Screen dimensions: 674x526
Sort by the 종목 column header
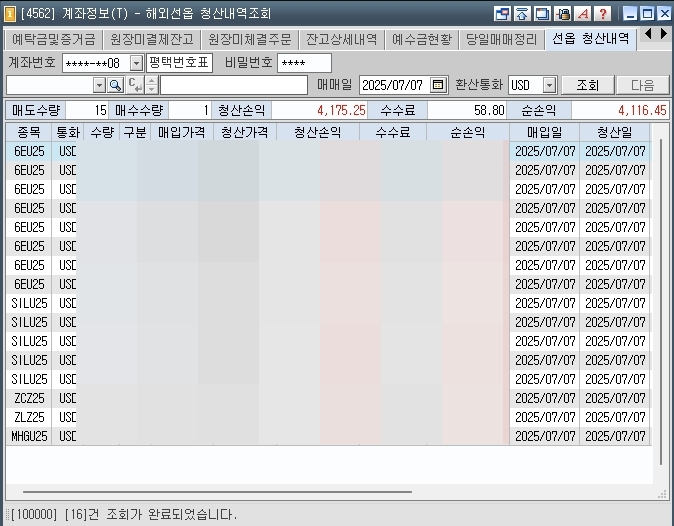point(29,132)
